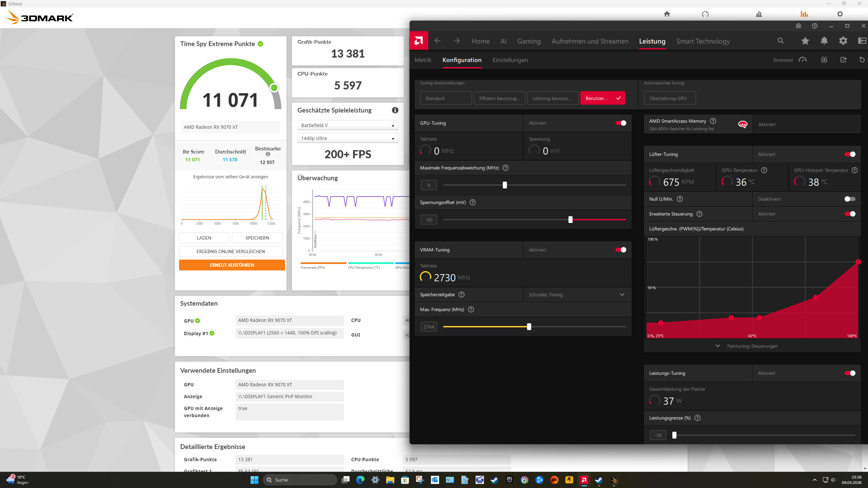868x488 pixels.
Task: Toggle VRAM-Tuning switch
Action: pos(621,250)
